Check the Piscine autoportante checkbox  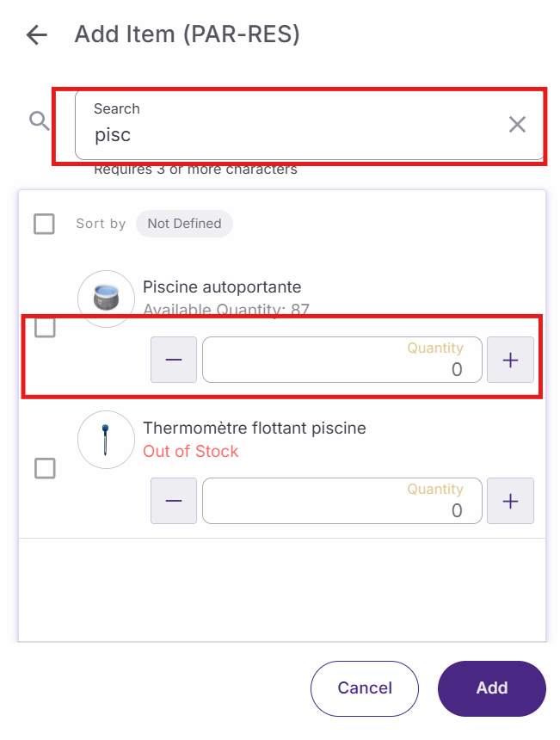point(45,328)
